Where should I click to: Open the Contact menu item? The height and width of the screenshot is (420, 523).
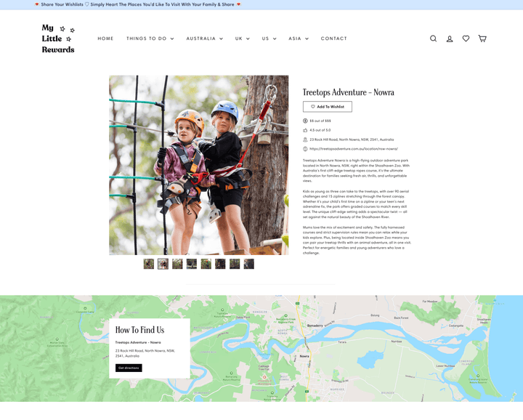[334, 39]
